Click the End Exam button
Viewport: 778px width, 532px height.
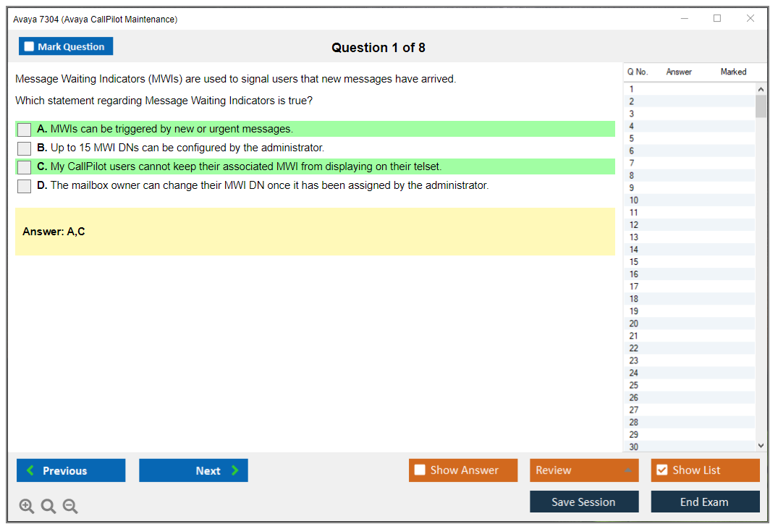click(705, 502)
